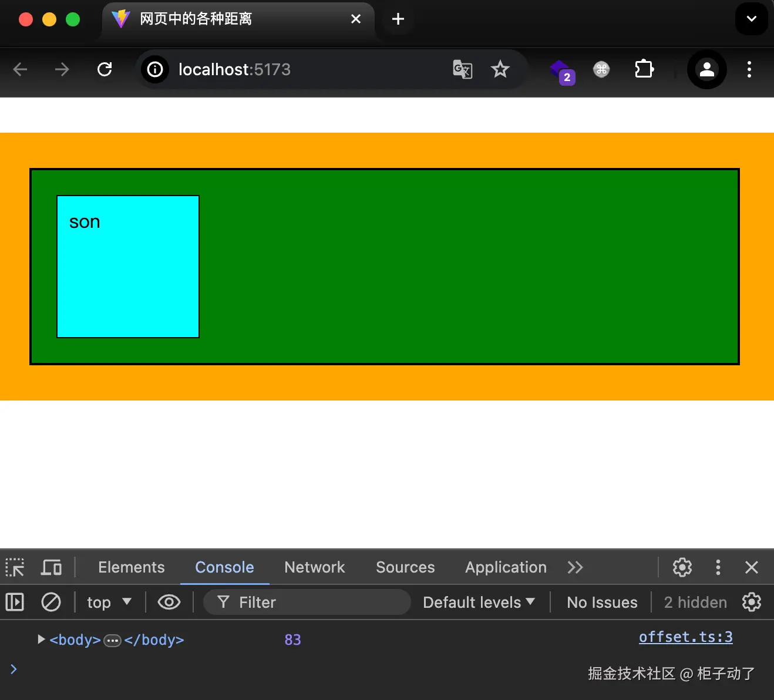The height and width of the screenshot is (700, 774).
Task: Switch to the Application tab
Action: tap(506, 567)
